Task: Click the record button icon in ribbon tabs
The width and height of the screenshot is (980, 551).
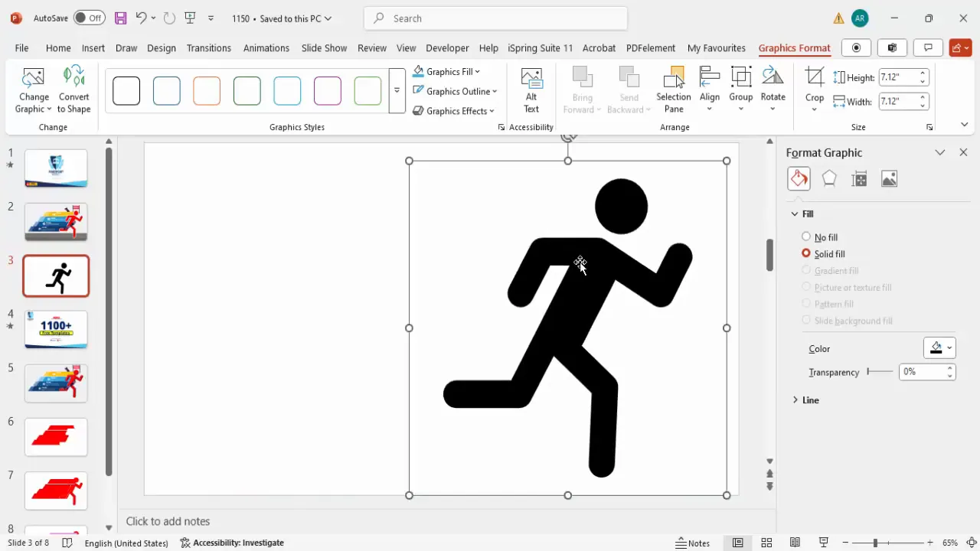Action: (x=857, y=47)
